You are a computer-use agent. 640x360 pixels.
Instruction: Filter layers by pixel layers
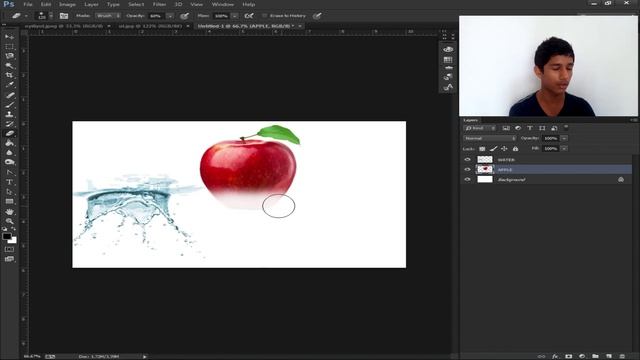point(506,128)
